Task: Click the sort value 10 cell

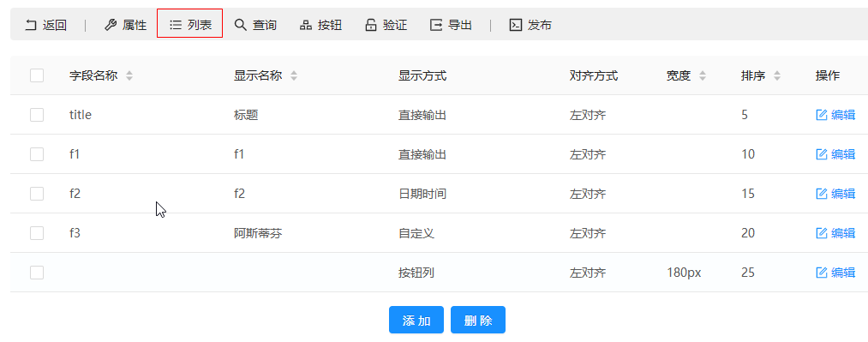Action: [x=748, y=153]
